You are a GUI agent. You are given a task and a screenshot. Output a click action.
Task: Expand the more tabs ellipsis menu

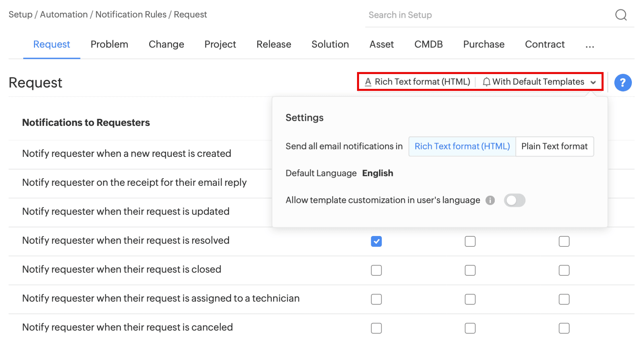coord(589,45)
